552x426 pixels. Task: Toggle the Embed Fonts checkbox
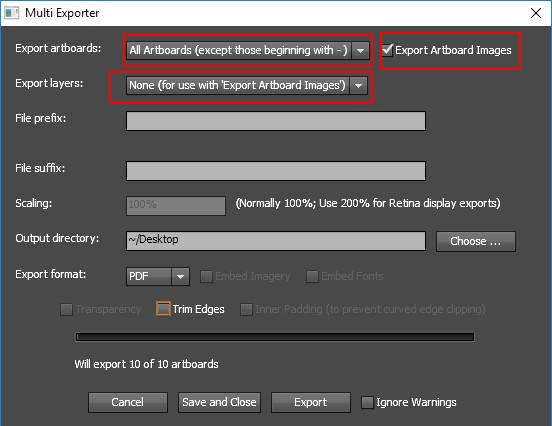click(312, 276)
